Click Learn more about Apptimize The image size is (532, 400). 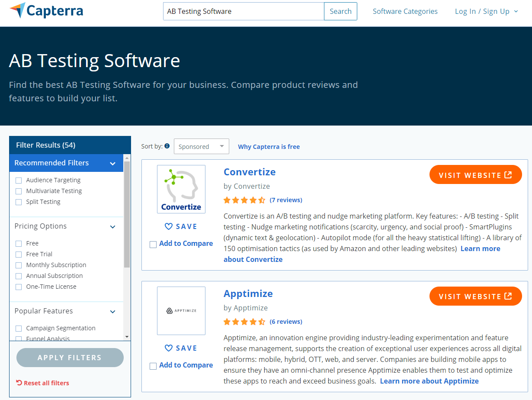coord(429,381)
